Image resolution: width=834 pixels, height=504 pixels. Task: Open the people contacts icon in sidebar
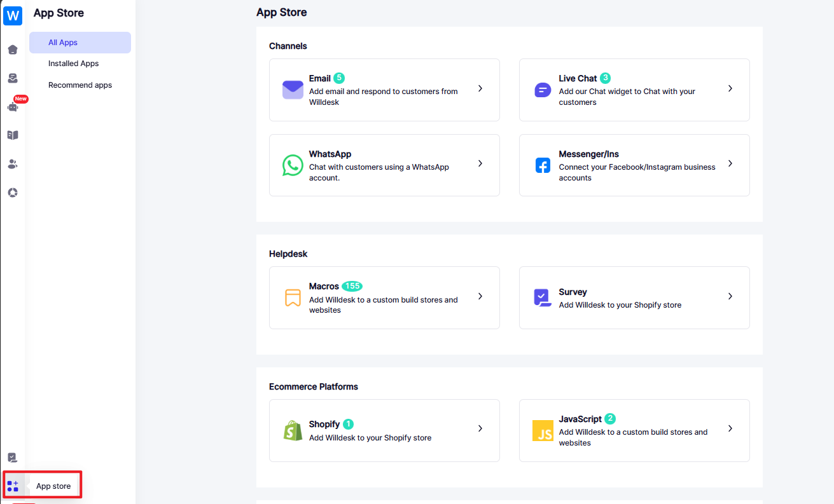pyautogui.click(x=13, y=164)
